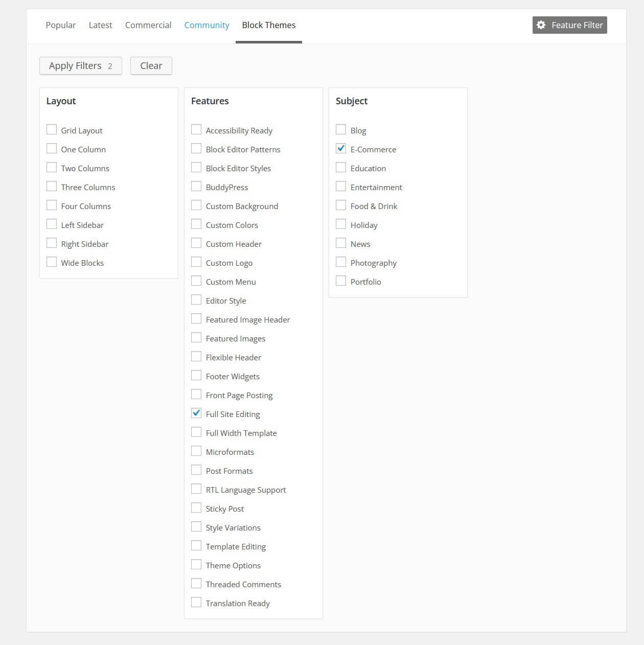
Task: Enable the Left Sidebar layout filter
Action: [51, 224]
